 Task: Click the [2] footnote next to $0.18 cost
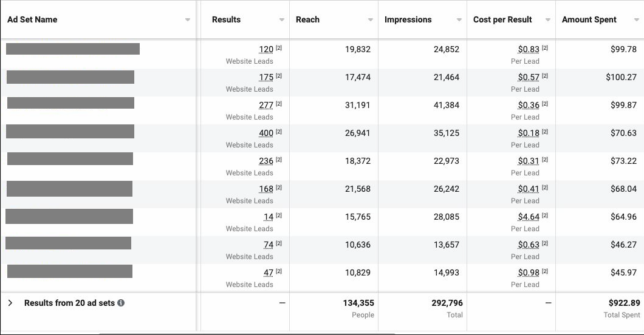[544, 132]
